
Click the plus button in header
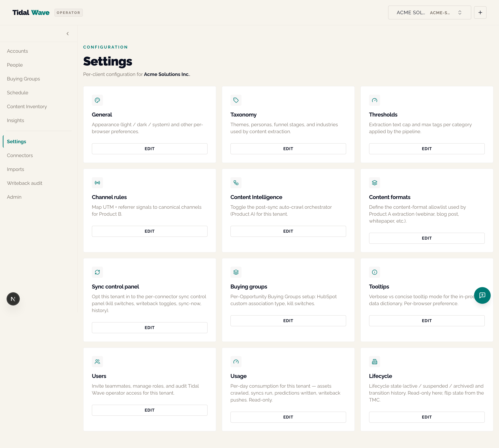pos(480,12)
